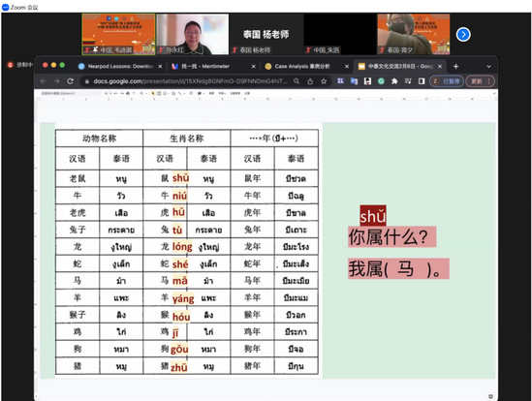Click the docs.google.com address bar

point(190,81)
